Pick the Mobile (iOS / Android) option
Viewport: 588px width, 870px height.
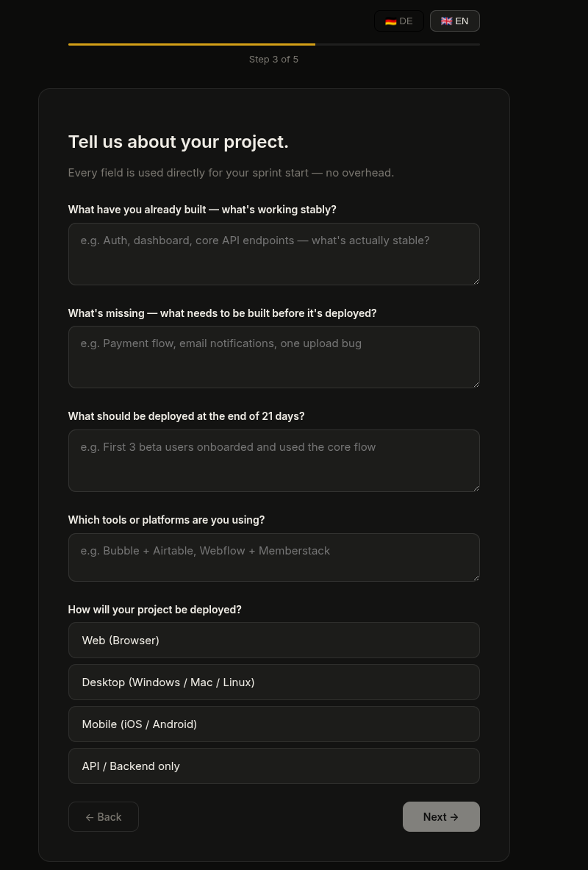273,724
